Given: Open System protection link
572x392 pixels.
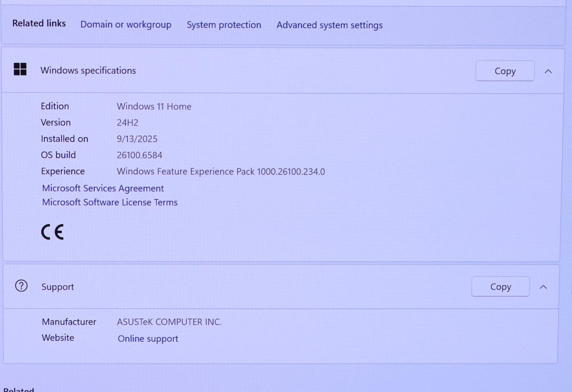Looking at the screenshot, I should click(x=224, y=25).
